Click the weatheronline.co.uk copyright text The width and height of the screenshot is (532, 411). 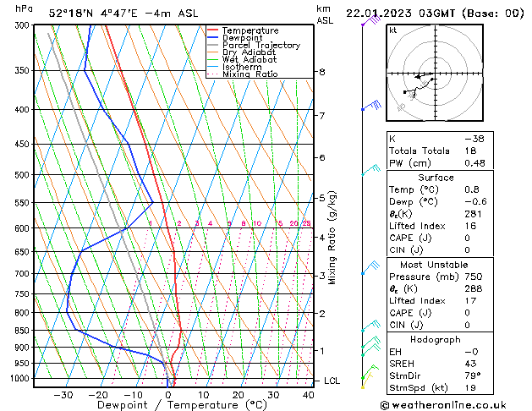click(443, 405)
